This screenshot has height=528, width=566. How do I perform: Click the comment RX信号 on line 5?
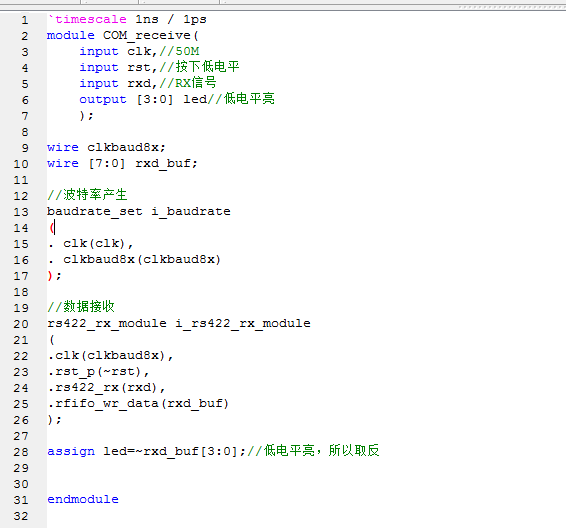pyautogui.click(x=195, y=83)
